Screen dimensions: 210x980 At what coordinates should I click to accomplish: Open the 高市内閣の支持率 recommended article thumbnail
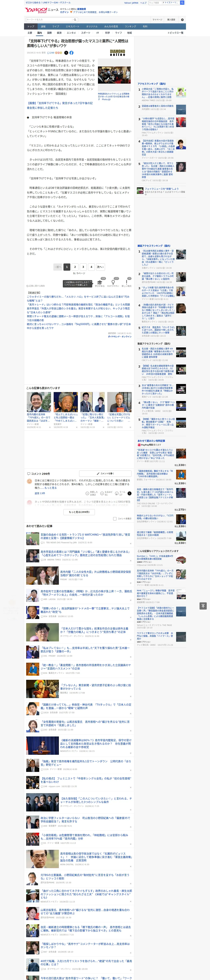tap(39, 402)
